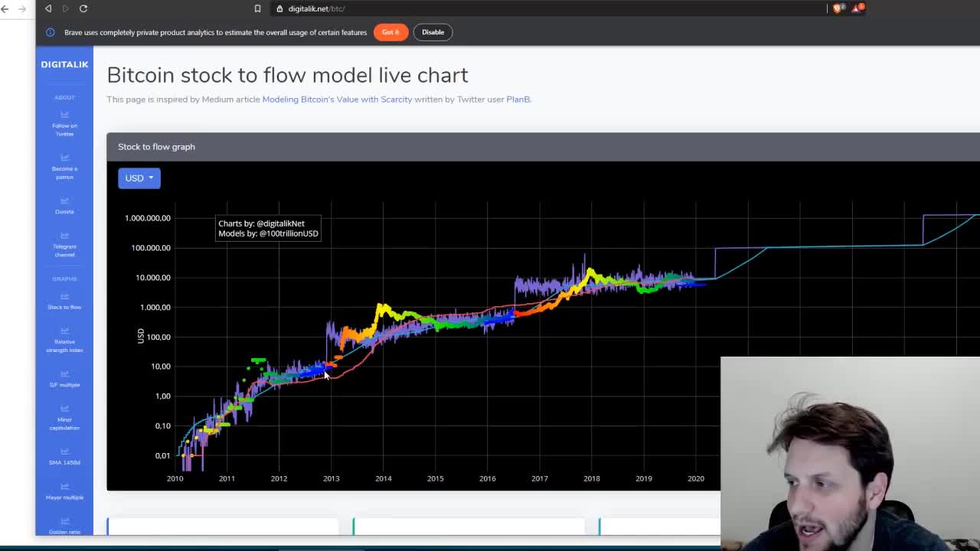Click the Mayer multiple graph icon
980x551 pixels.
[x=64, y=487]
